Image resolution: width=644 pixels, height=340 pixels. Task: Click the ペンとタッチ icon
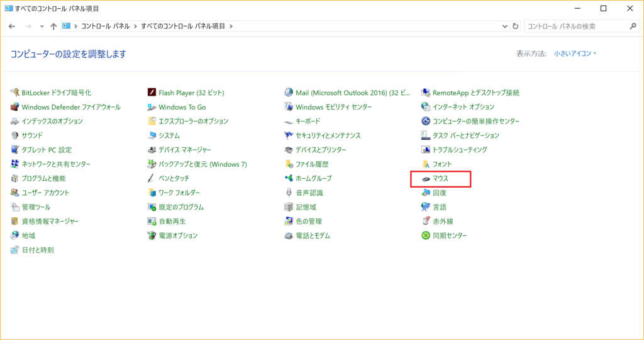(152, 178)
